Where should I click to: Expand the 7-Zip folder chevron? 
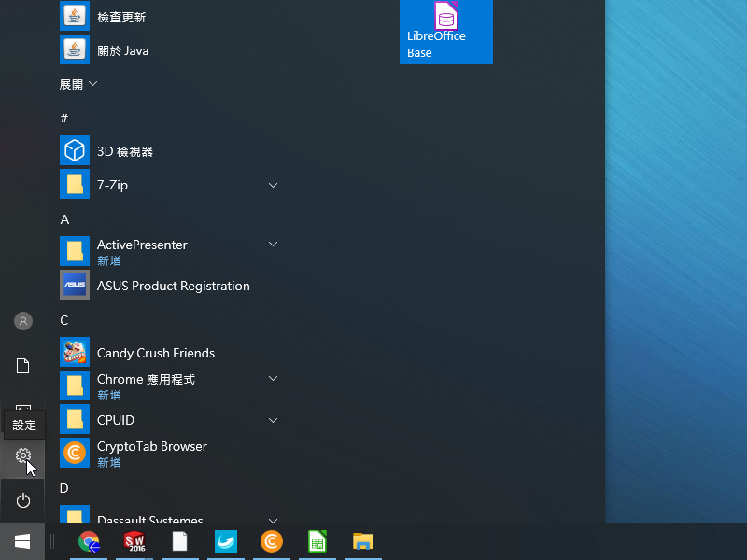pyautogui.click(x=273, y=185)
